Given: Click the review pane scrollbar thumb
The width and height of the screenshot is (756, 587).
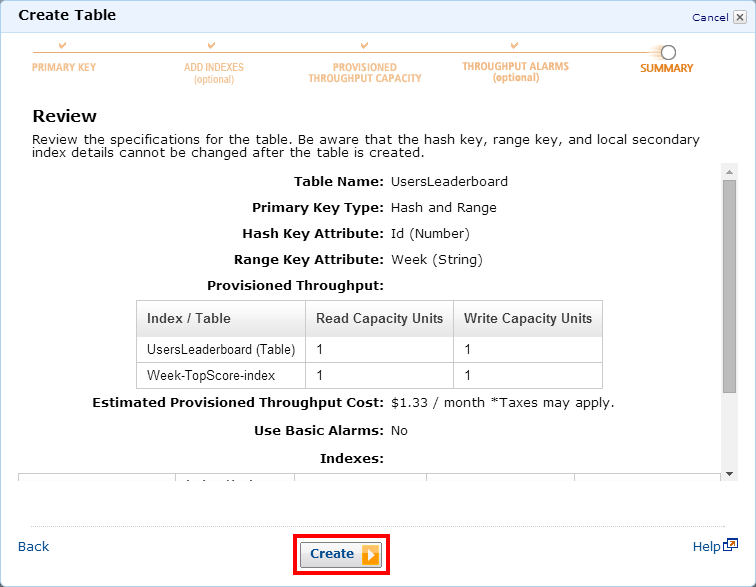Looking at the screenshot, I should point(729,285).
